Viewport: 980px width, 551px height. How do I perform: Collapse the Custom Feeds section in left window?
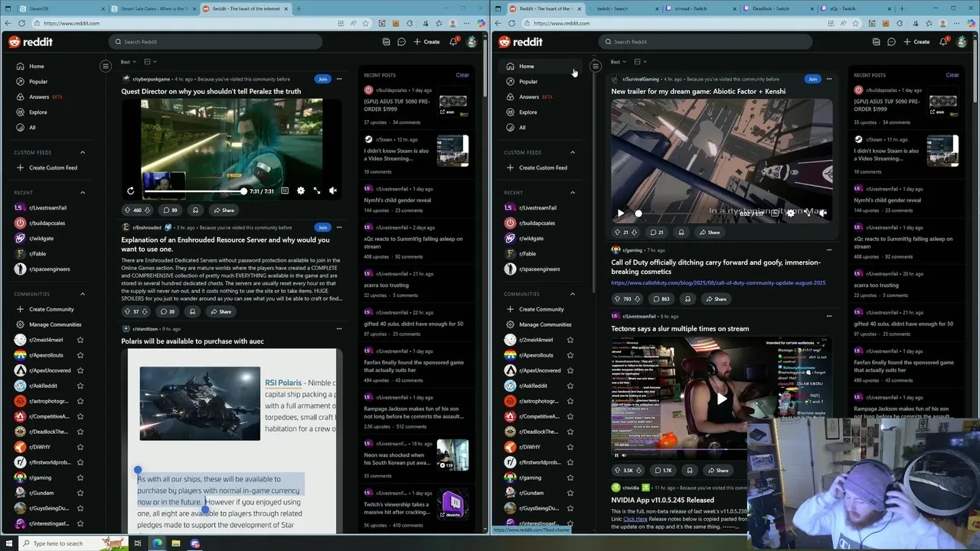83,152
